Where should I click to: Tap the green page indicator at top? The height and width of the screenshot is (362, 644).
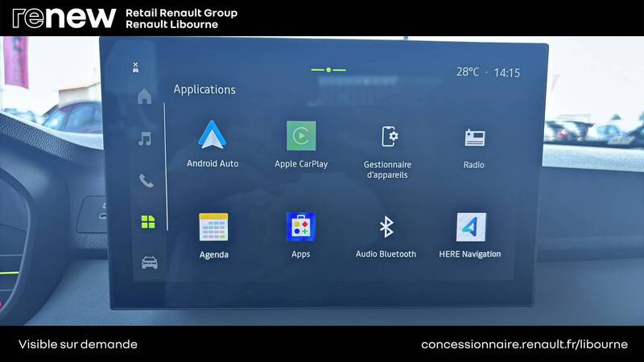pos(328,70)
